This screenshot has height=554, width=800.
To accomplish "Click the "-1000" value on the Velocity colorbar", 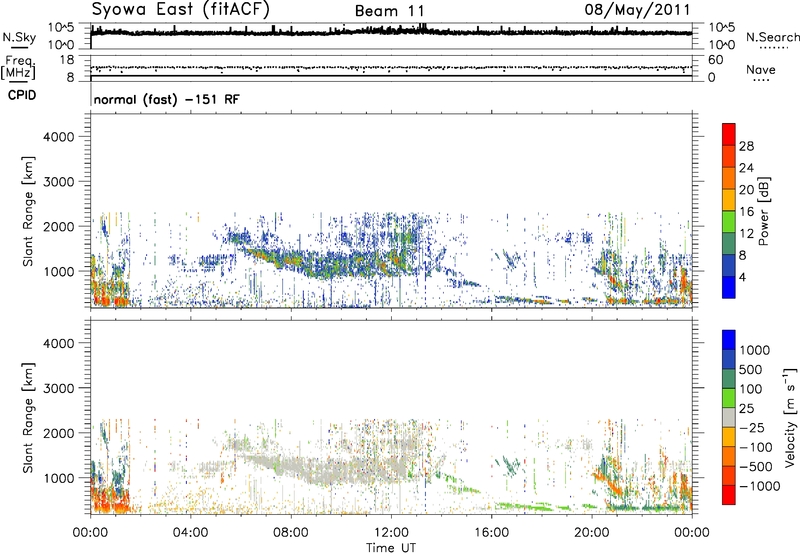I will (x=760, y=486).
